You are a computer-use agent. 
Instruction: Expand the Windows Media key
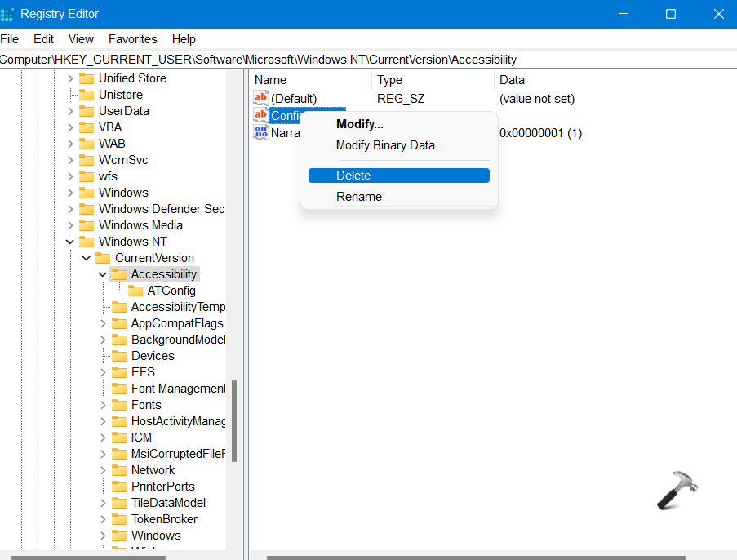70,225
